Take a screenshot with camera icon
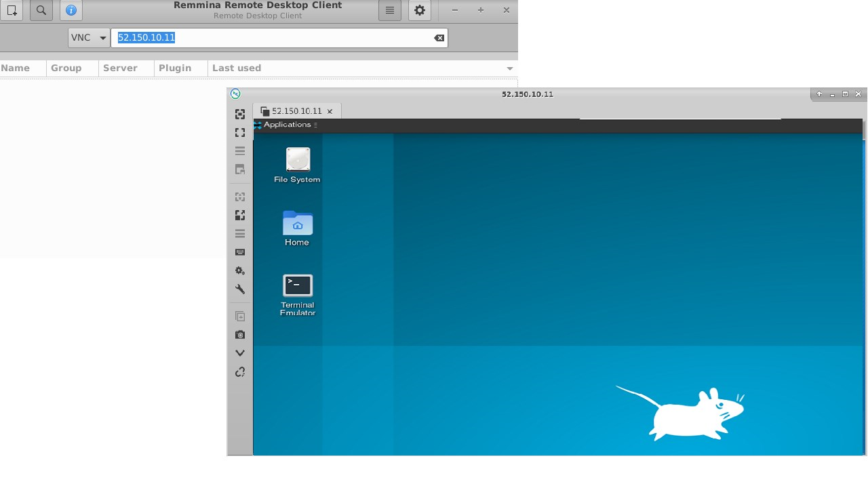 (240, 335)
